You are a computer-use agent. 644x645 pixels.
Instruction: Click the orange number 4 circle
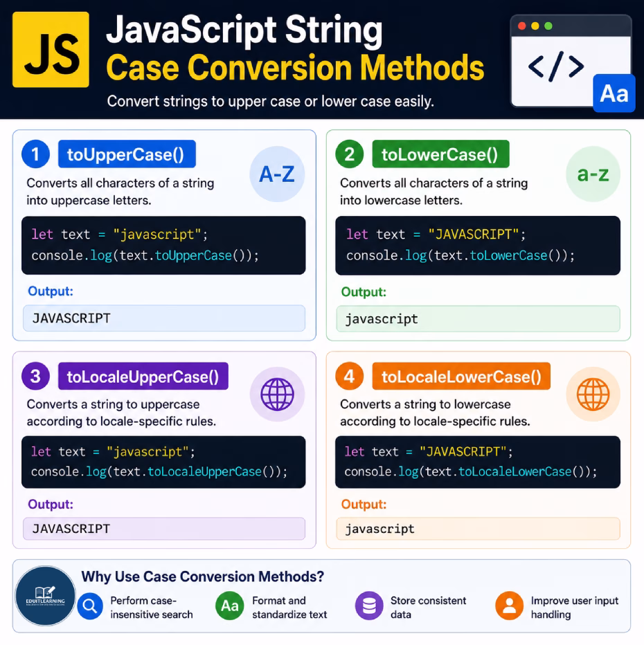350,376
